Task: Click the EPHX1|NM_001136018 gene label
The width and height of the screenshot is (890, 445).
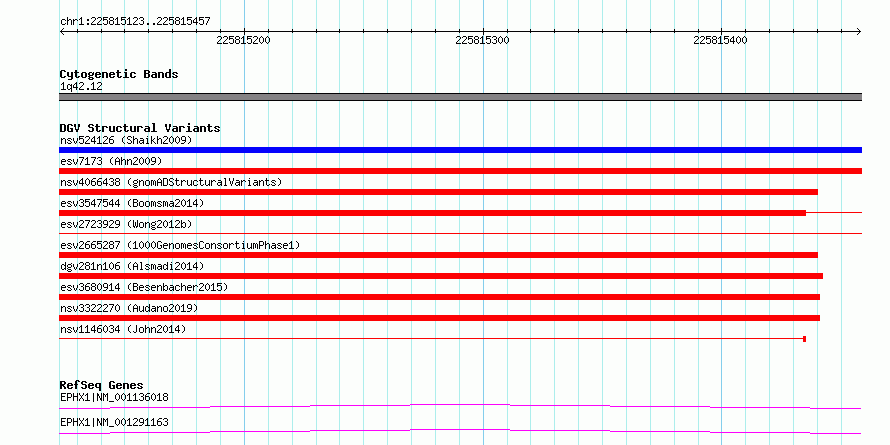Action: (114, 397)
